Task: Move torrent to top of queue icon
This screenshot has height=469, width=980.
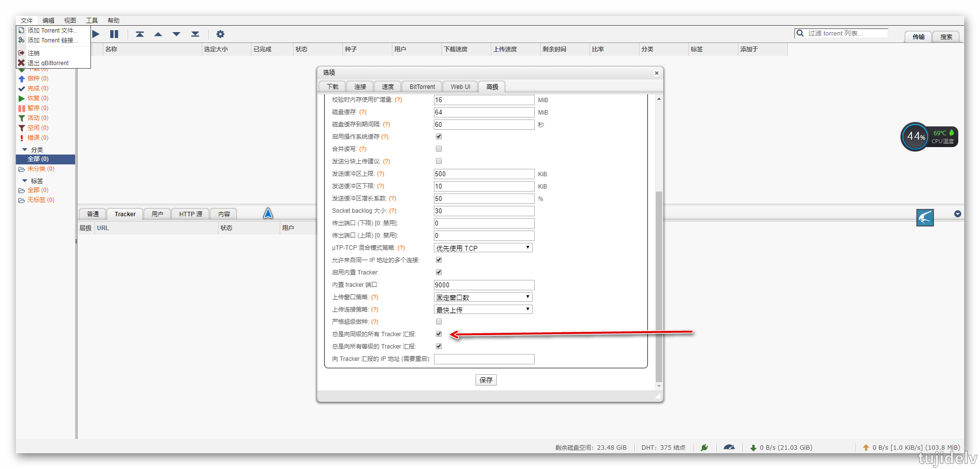Action: tap(140, 34)
